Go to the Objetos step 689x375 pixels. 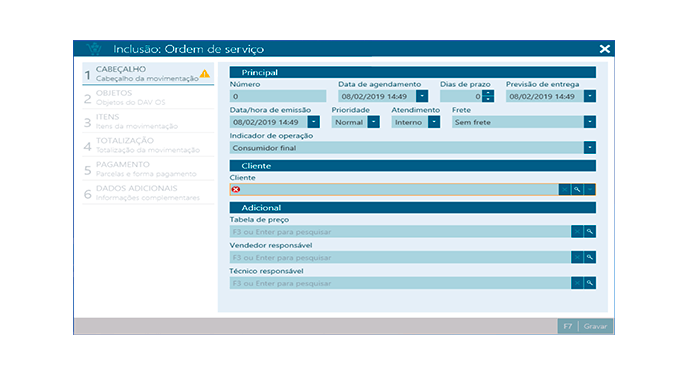148,98
